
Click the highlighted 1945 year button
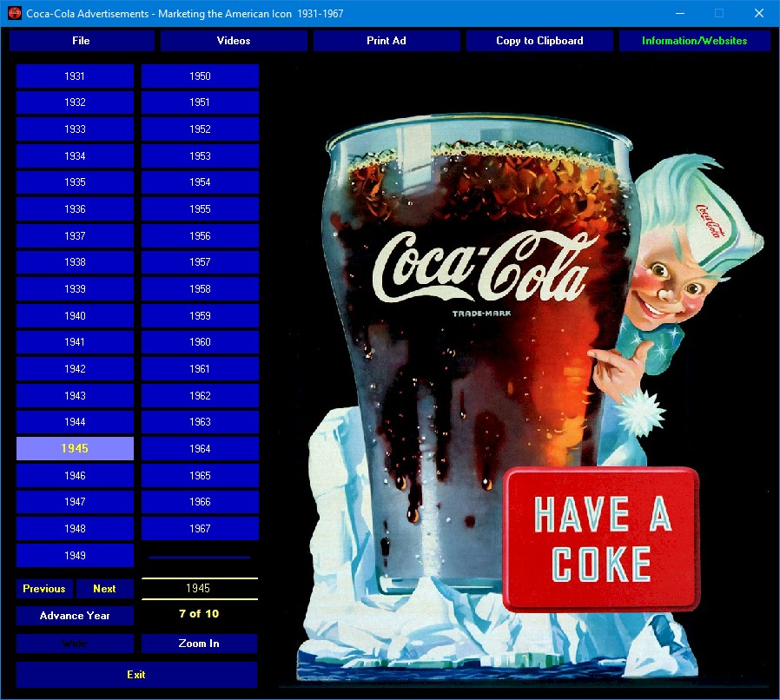tap(75, 449)
